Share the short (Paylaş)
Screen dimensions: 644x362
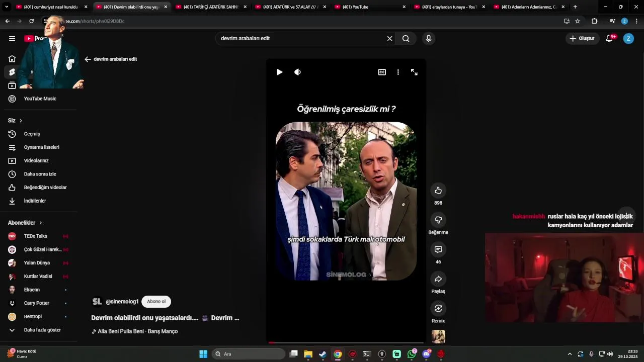[438, 279]
